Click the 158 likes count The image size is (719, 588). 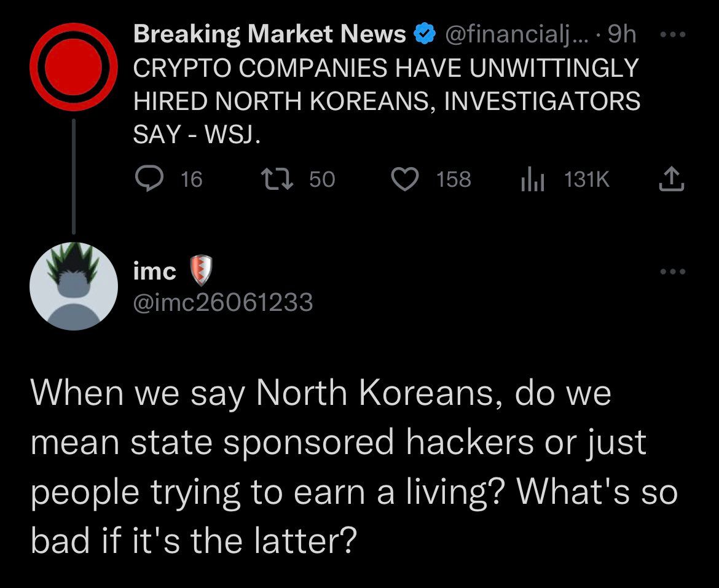coord(454,179)
